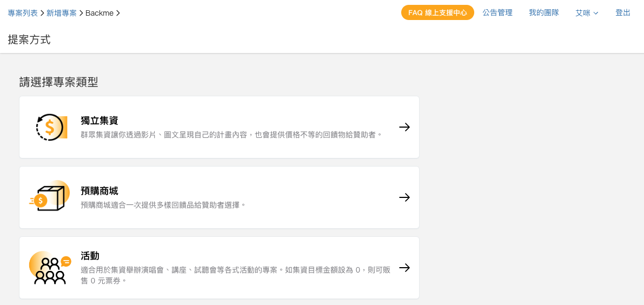Select the 預購商城 title text
This screenshot has height=305, width=644.
[100, 191]
